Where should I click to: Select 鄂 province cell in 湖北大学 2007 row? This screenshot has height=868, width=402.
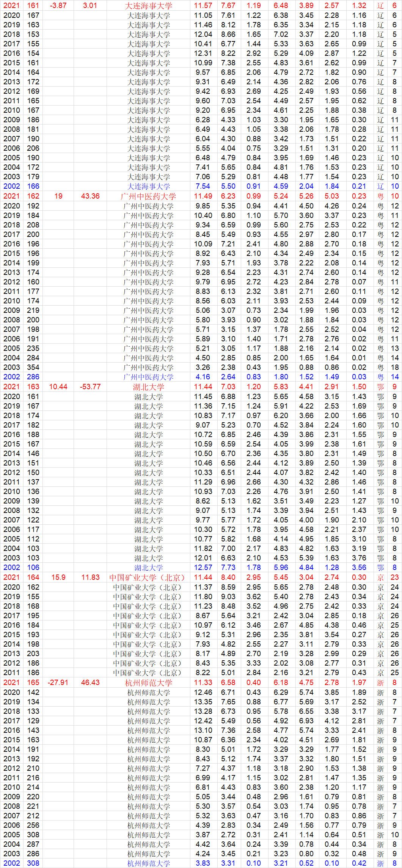click(x=380, y=520)
